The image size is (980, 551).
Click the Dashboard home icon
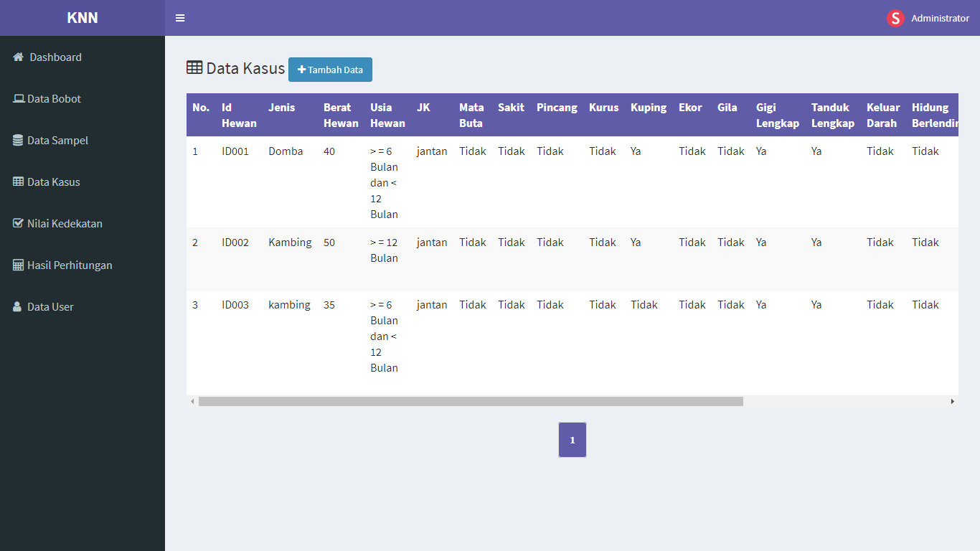[19, 57]
